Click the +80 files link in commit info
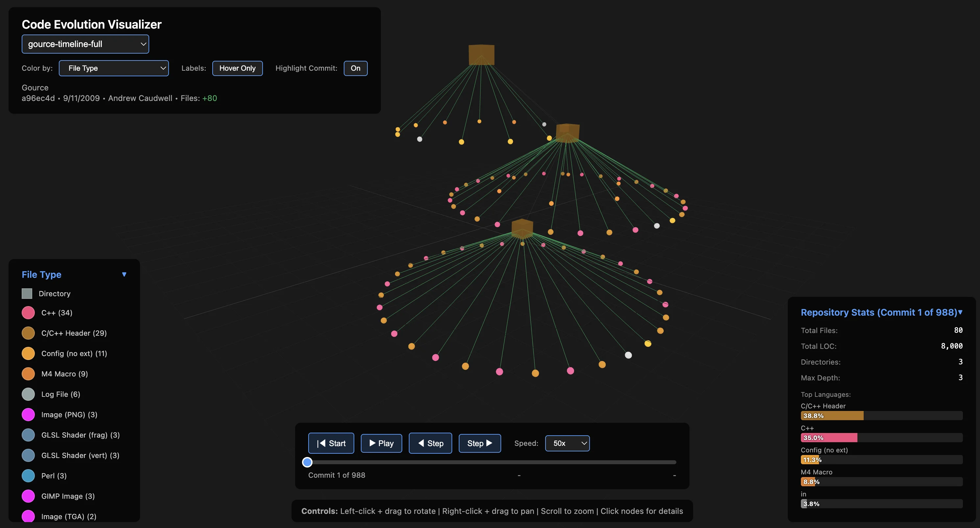The image size is (980, 528). [209, 98]
